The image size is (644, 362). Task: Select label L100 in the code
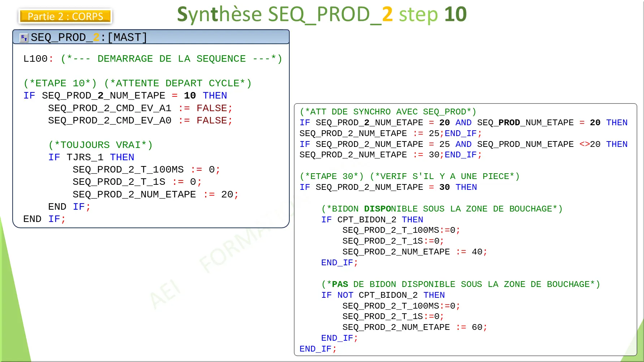point(34,58)
